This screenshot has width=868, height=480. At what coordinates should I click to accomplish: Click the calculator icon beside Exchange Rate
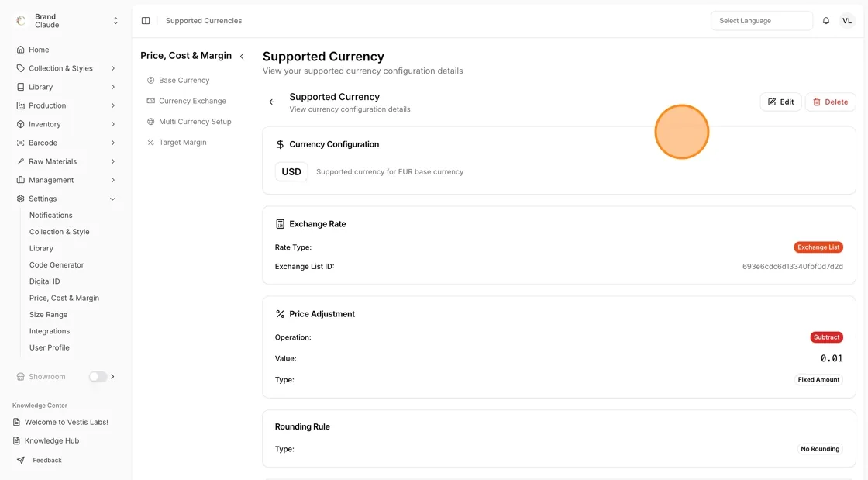tap(280, 224)
